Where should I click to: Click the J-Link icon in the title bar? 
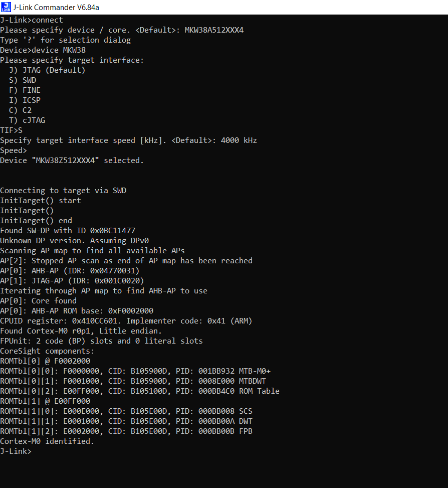pyautogui.click(x=6, y=7)
